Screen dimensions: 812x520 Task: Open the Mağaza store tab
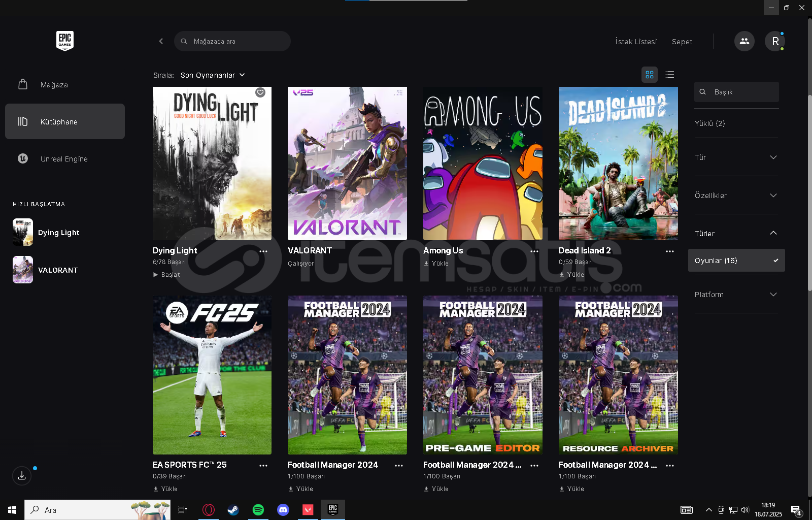pos(65,85)
